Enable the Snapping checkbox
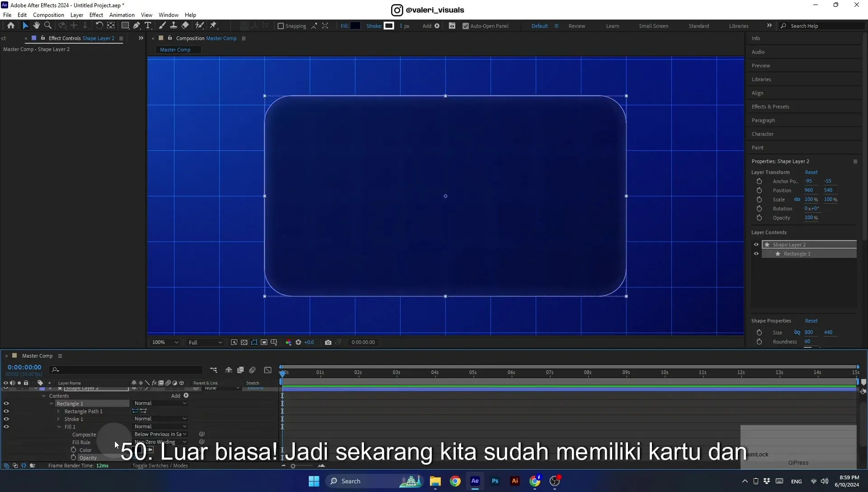868x492 pixels. pyautogui.click(x=281, y=26)
